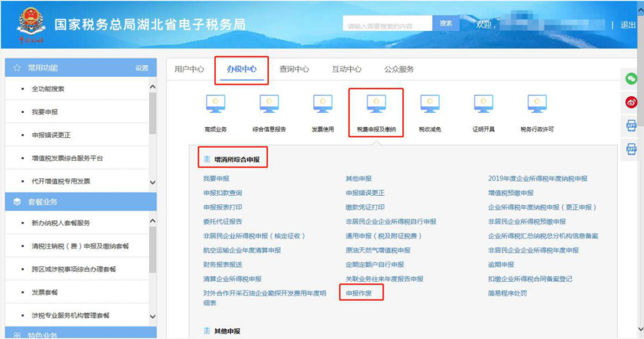Open 新办纳税人套餐服务 in the sidebar
This screenshot has height=339, width=644.
pyautogui.click(x=61, y=223)
